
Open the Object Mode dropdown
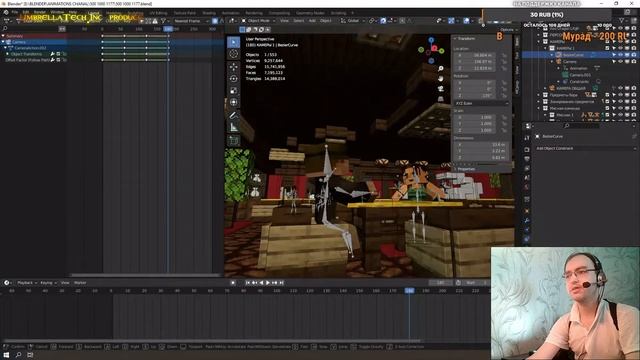(x=258, y=20)
